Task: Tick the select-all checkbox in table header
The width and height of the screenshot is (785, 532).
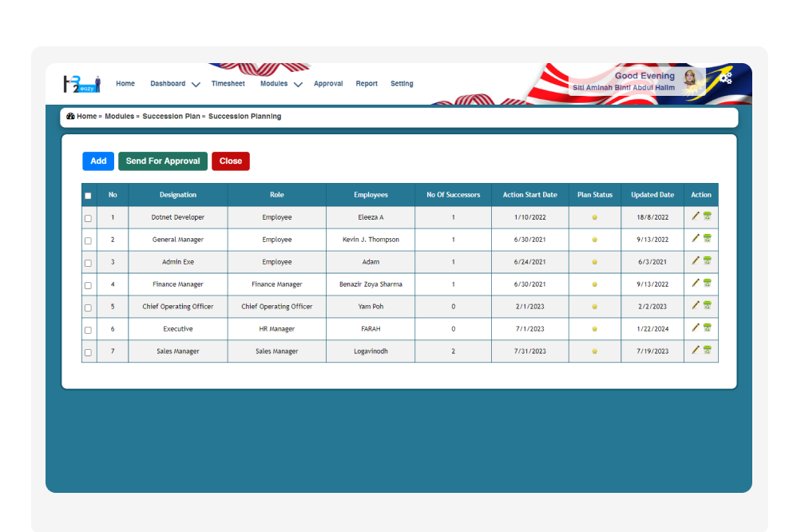Action: pos(88,196)
